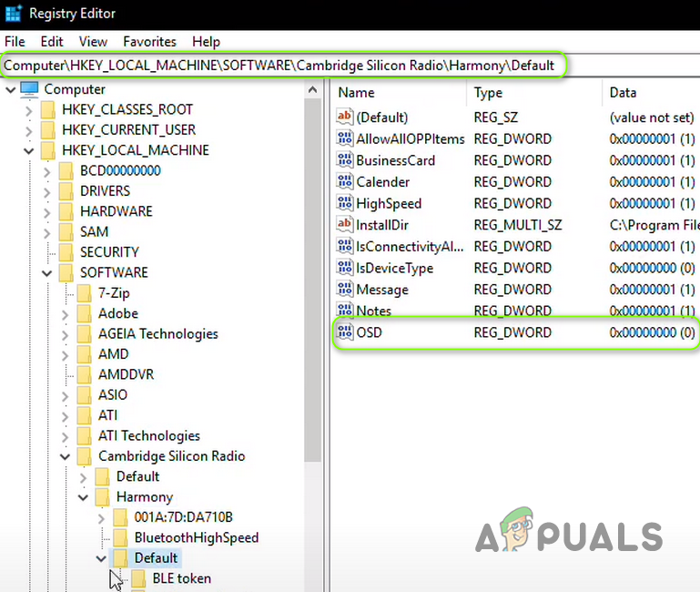The height and width of the screenshot is (592, 700).
Task: Click the SAM folder icon
Action: point(66,231)
